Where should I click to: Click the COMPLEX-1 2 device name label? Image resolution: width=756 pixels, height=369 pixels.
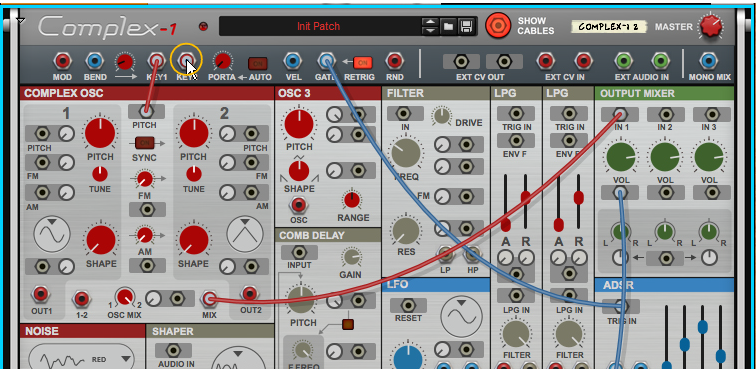[x=608, y=27]
